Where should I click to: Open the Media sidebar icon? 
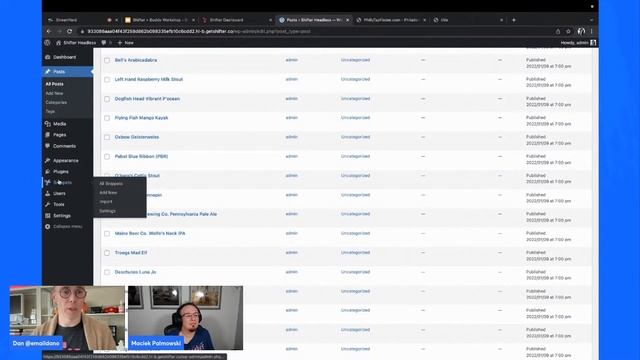[48, 124]
